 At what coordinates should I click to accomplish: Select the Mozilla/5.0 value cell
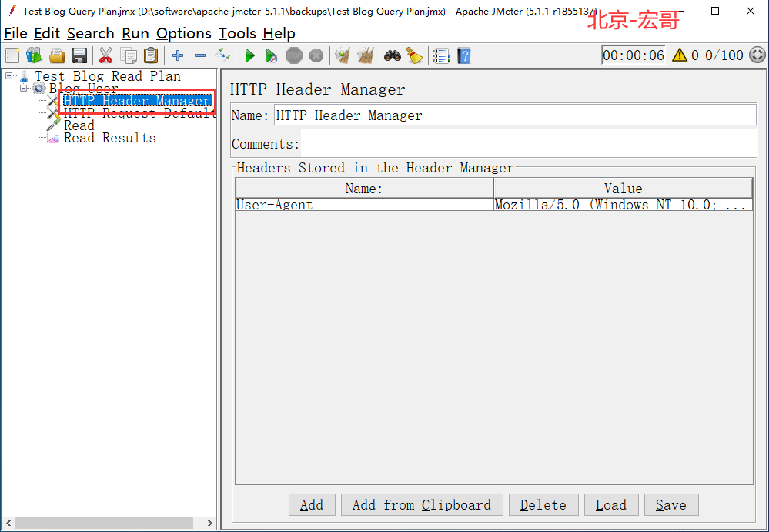[x=623, y=205]
